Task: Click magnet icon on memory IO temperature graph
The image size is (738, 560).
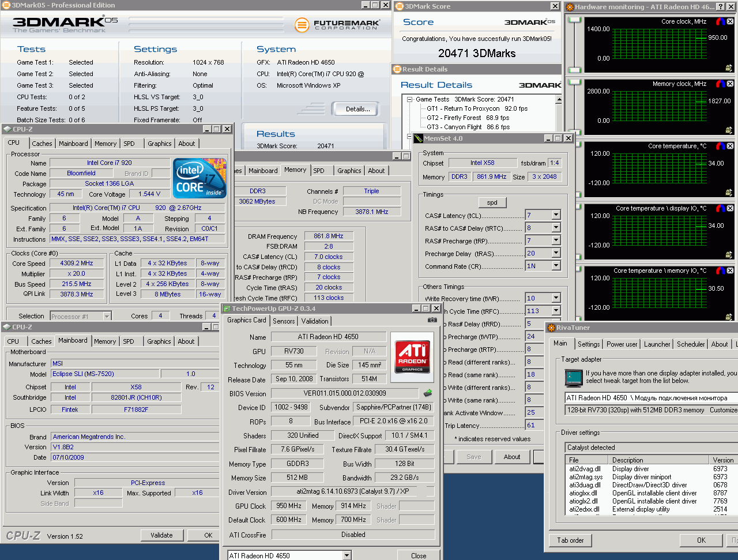Action: pos(720,270)
